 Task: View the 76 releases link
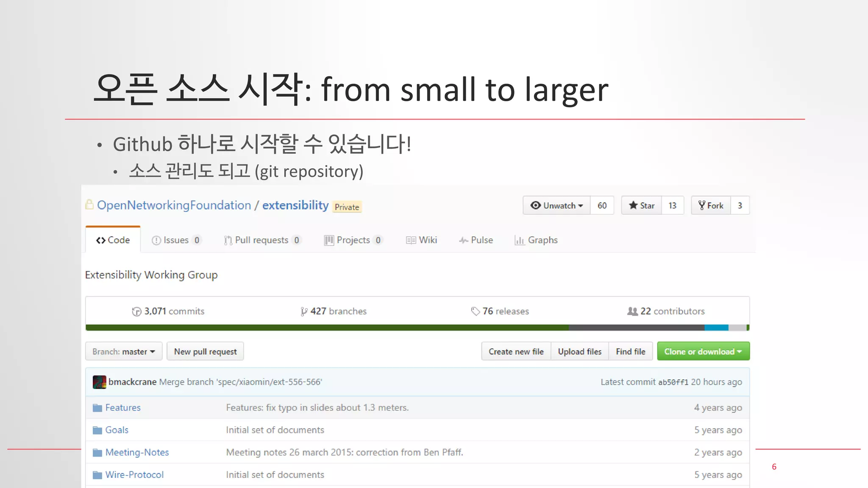[500, 311]
